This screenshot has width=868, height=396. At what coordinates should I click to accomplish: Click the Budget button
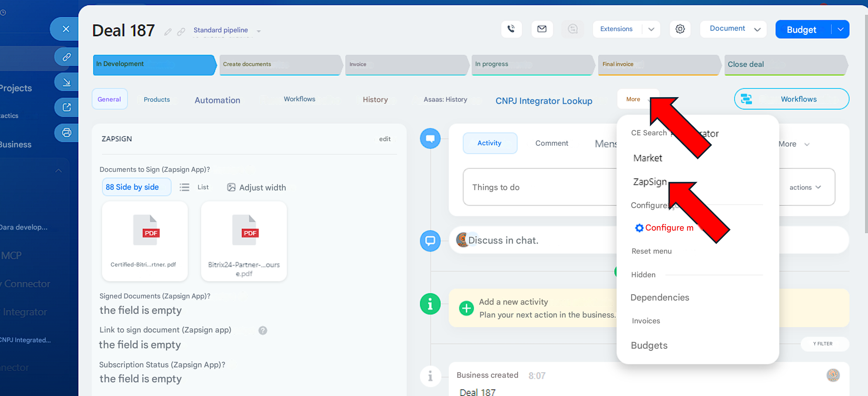pos(801,29)
